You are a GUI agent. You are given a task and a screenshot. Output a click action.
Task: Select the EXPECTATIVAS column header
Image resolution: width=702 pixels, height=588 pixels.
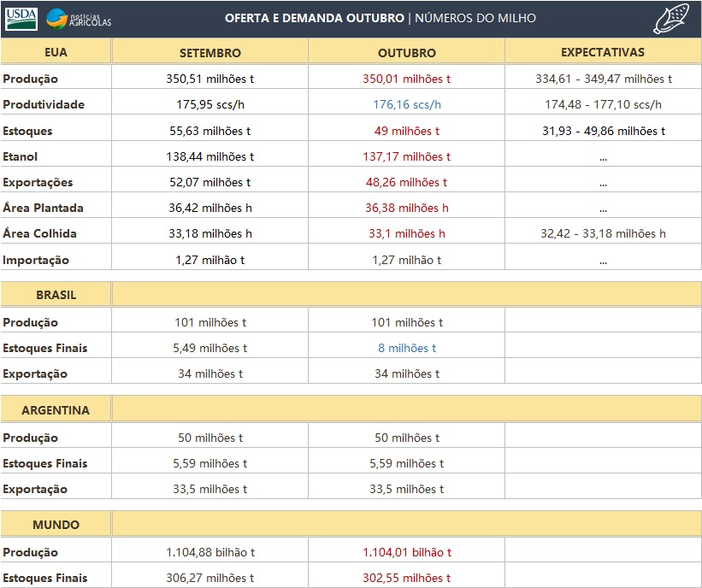pos(602,52)
